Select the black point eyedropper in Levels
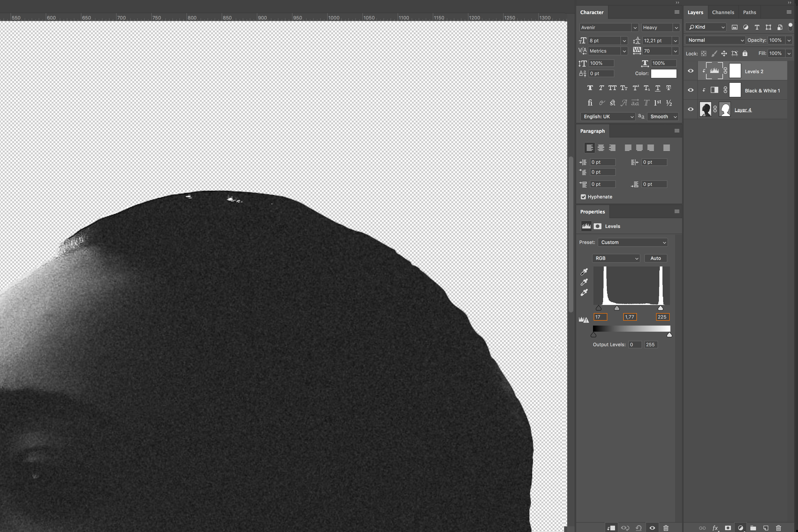The height and width of the screenshot is (532, 798). point(584,272)
